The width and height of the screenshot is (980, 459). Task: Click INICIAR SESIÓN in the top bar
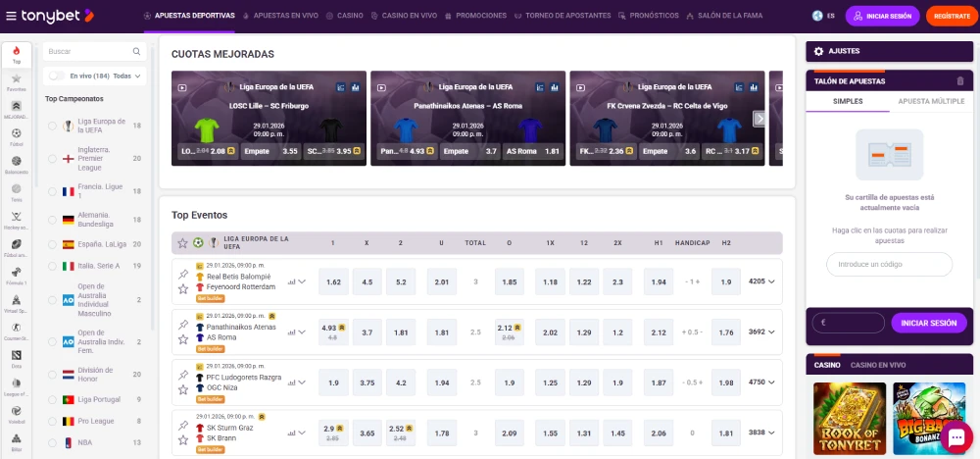(x=883, y=17)
